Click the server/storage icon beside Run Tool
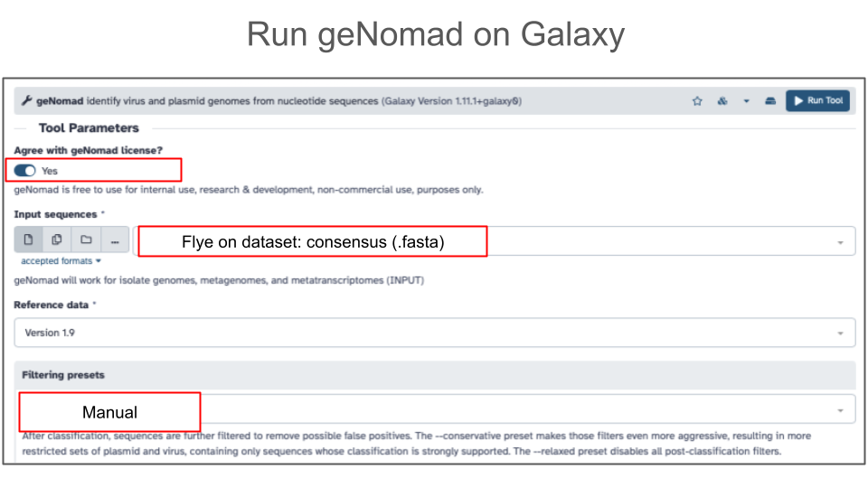This screenshot has height=488, width=868. click(x=770, y=101)
